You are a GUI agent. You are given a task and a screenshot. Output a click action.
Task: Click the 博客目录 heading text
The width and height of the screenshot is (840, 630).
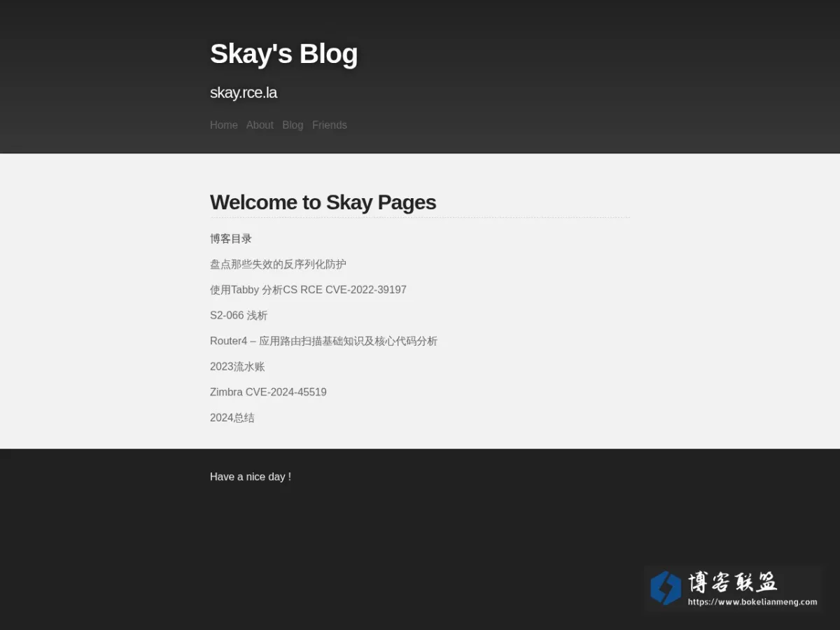231,239
